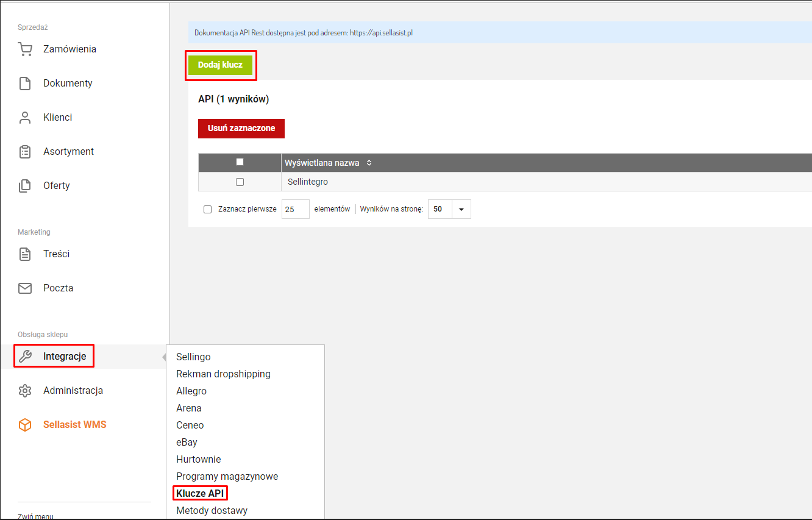Click the Klienci person icon
This screenshot has width=812, height=520.
pyautogui.click(x=25, y=117)
